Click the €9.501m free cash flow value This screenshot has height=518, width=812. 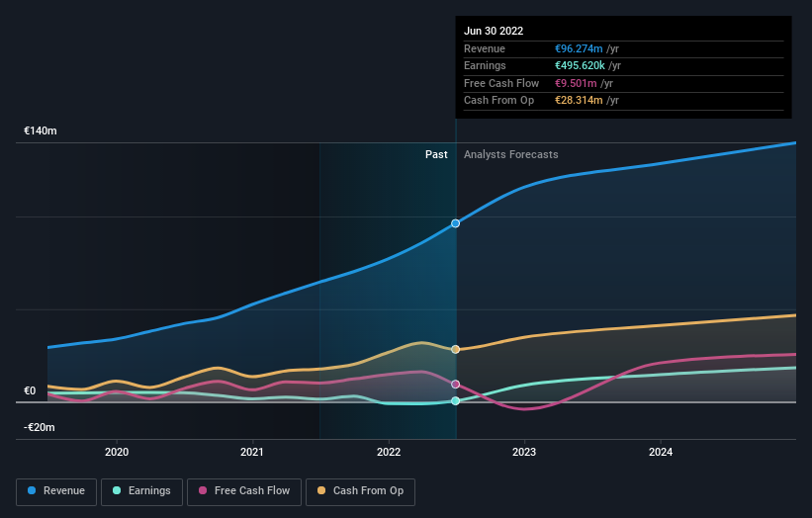[x=576, y=83]
